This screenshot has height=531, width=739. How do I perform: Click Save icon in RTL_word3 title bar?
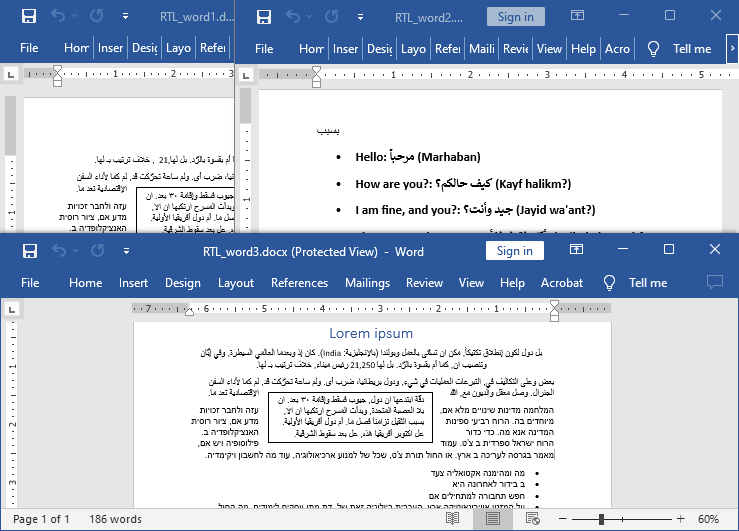tap(29, 252)
